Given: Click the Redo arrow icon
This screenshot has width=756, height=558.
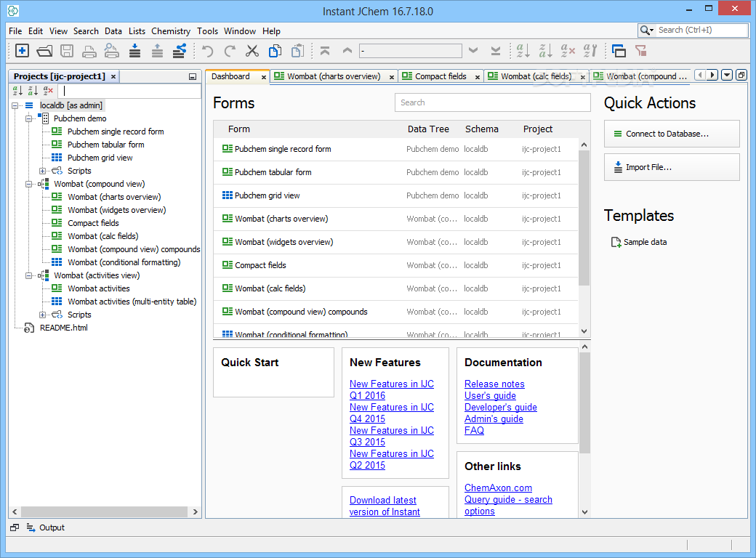Looking at the screenshot, I should (x=230, y=51).
